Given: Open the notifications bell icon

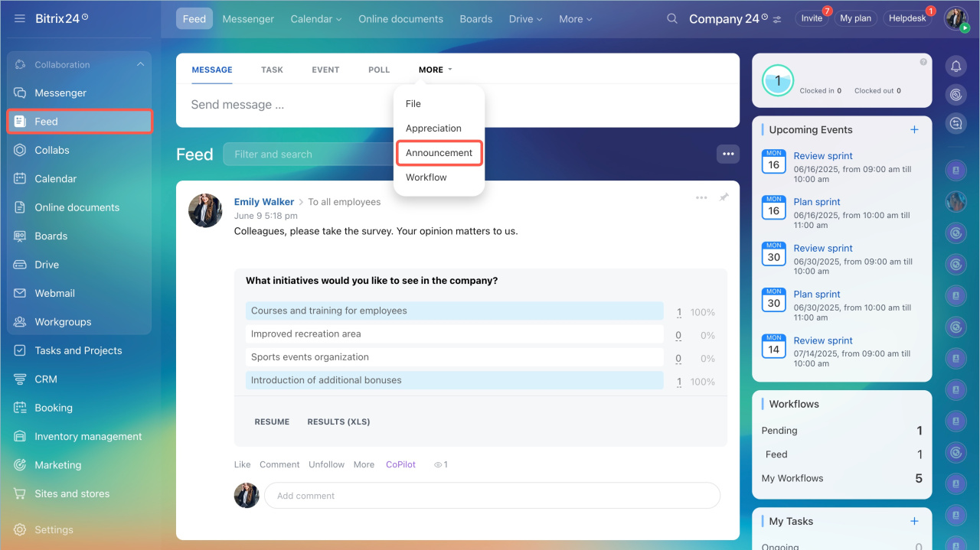Looking at the screenshot, I should pos(955,66).
